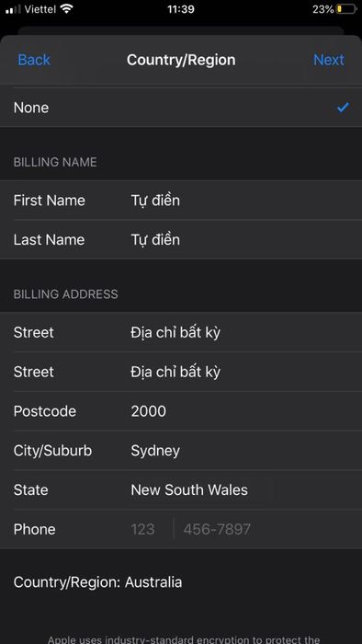This screenshot has height=644, width=362.
Task: Tap the battery indicator icon
Action: [x=346, y=9]
